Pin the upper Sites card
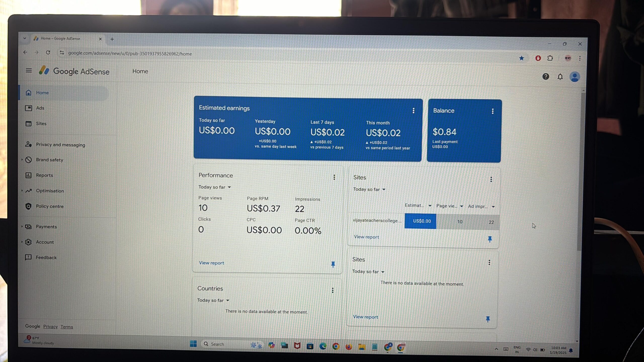 click(490, 239)
